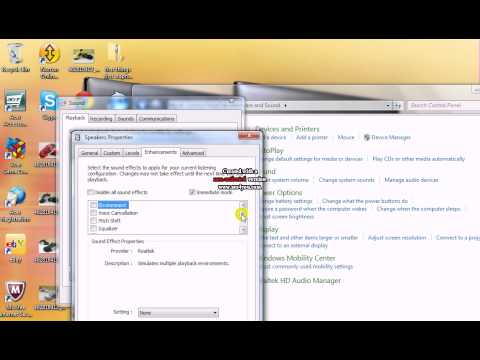Open the Device Manager link
This screenshot has width=480, height=360.
391,137
